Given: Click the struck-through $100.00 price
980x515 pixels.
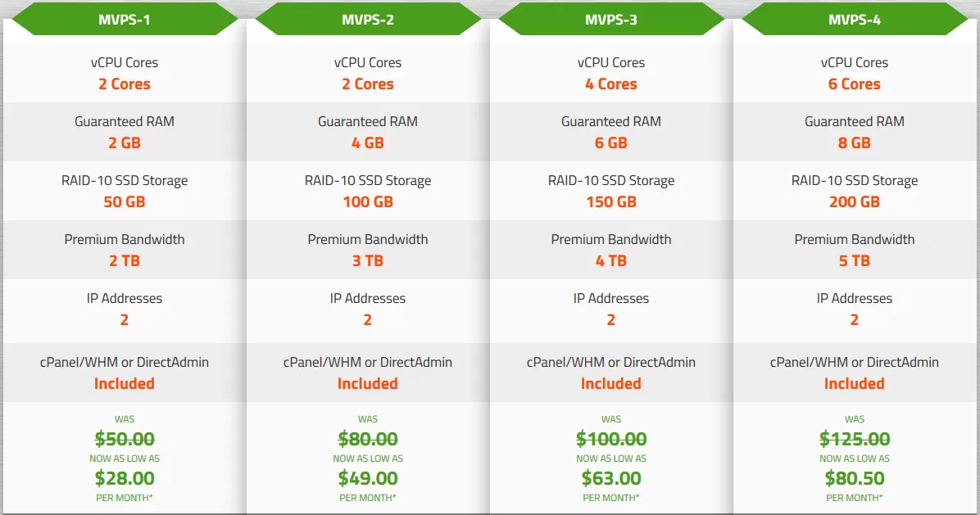Looking at the screenshot, I should (x=611, y=439).
